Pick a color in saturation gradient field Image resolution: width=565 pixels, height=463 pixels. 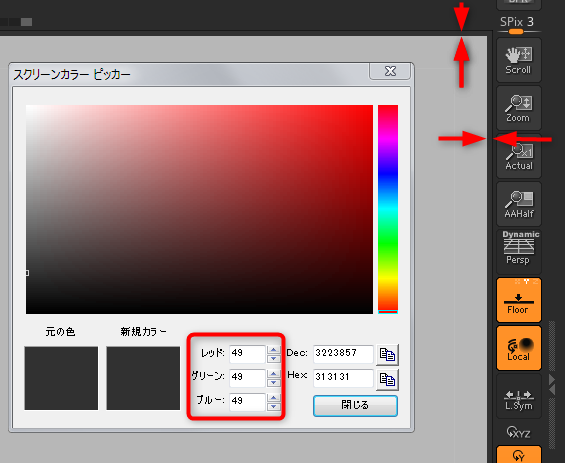tap(199, 209)
